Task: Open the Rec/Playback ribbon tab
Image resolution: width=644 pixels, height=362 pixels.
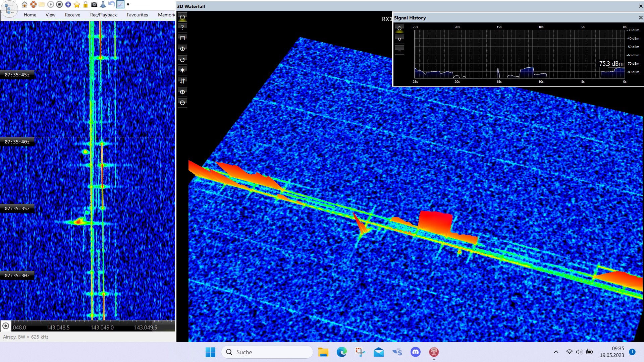Action: click(x=103, y=15)
